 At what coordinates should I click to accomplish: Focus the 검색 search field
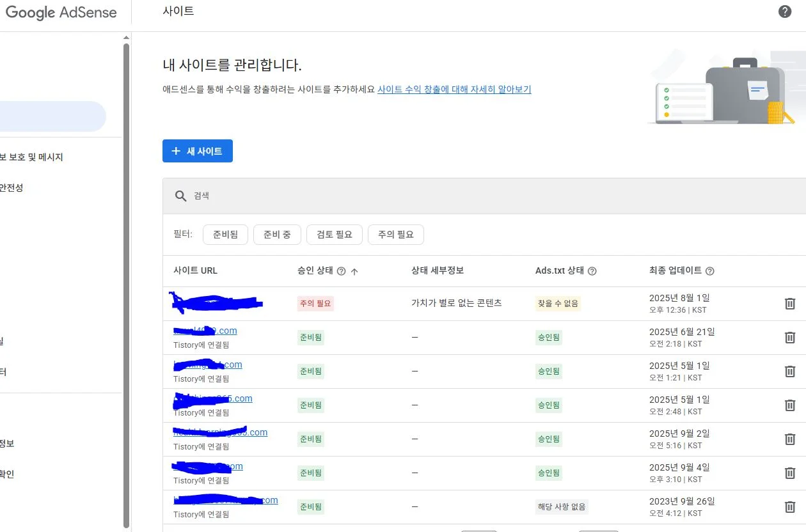pos(484,196)
